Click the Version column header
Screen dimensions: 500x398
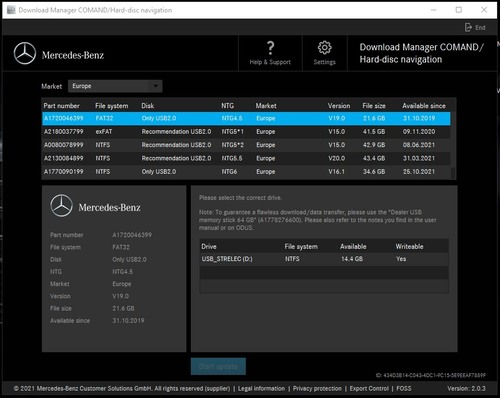tap(339, 106)
